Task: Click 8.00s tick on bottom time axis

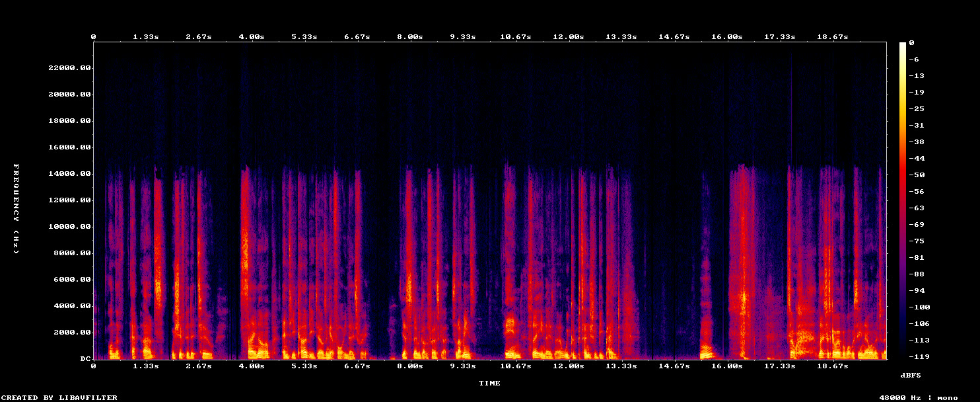Action: click(410, 366)
